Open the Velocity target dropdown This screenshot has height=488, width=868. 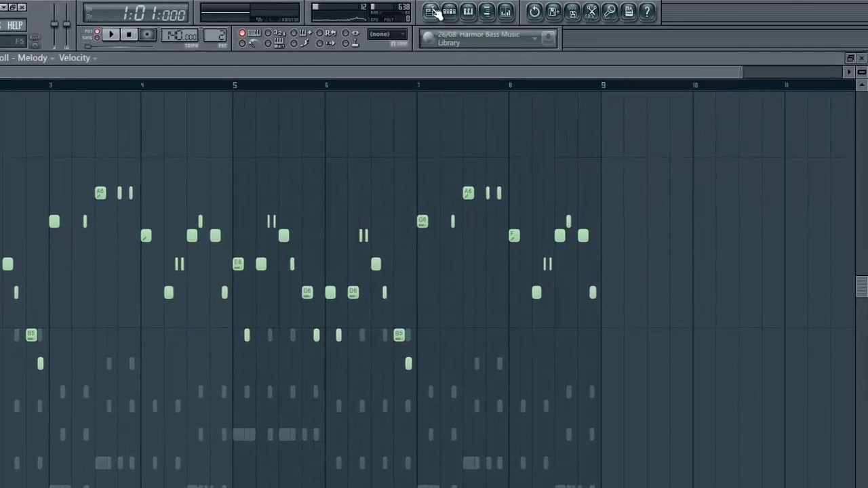point(78,58)
